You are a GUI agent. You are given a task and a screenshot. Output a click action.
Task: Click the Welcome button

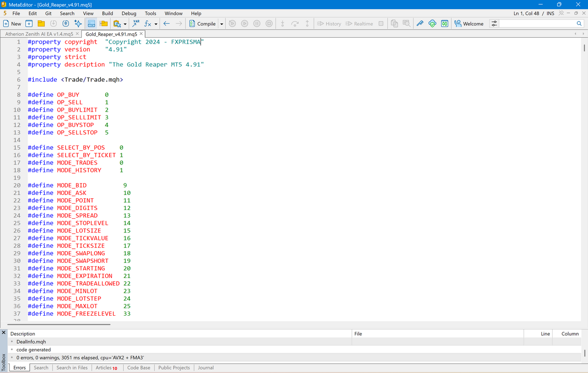pos(469,23)
